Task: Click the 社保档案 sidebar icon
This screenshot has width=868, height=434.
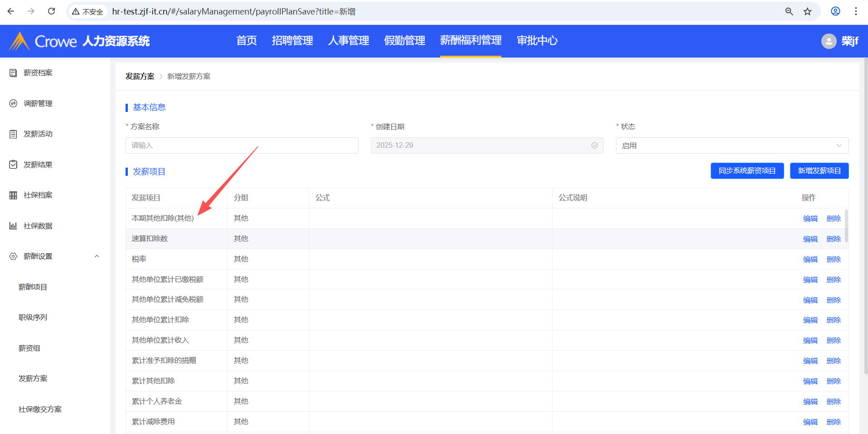Action: (x=13, y=195)
